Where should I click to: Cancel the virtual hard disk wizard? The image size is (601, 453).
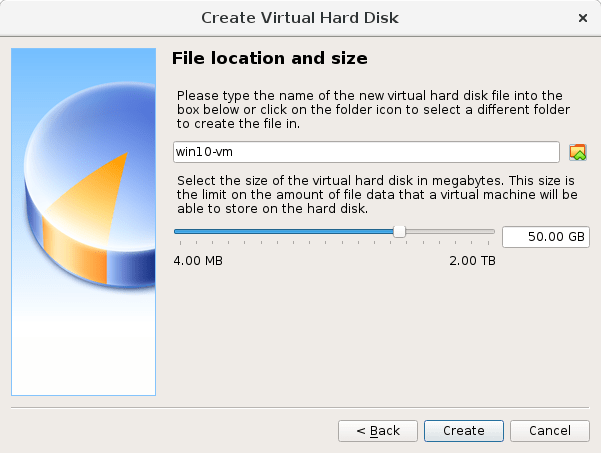click(550, 431)
